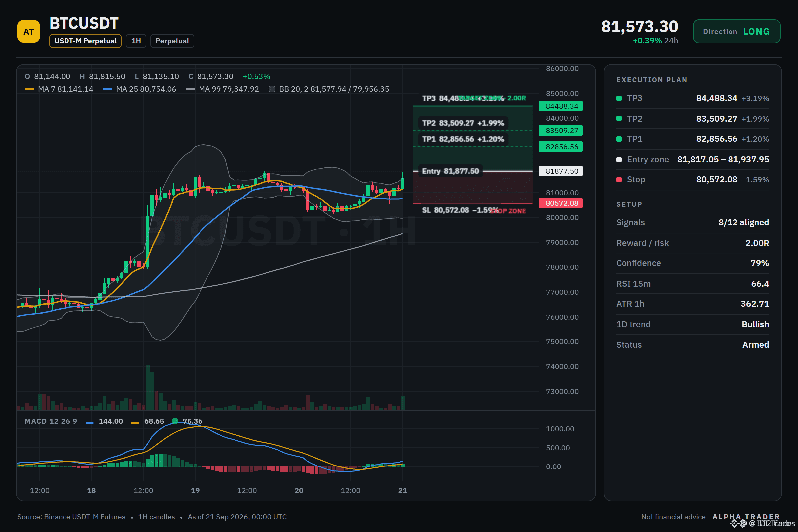Screen dimensions: 798x532
Task: Select the date 19 marker on time axis
Action: (195, 490)
